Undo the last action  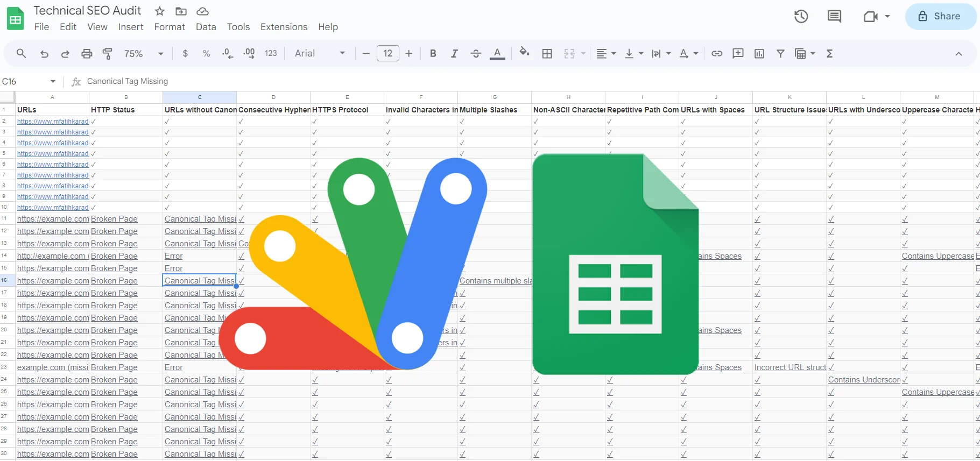pos(44,54)
